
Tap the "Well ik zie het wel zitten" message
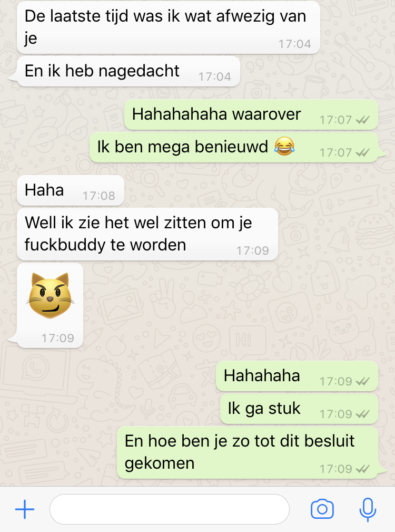[x=147, y=234]
